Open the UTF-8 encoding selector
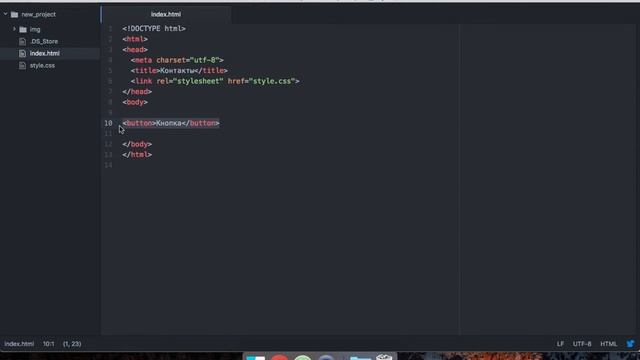This screenshot has width=640, height=360. [582, 344]
